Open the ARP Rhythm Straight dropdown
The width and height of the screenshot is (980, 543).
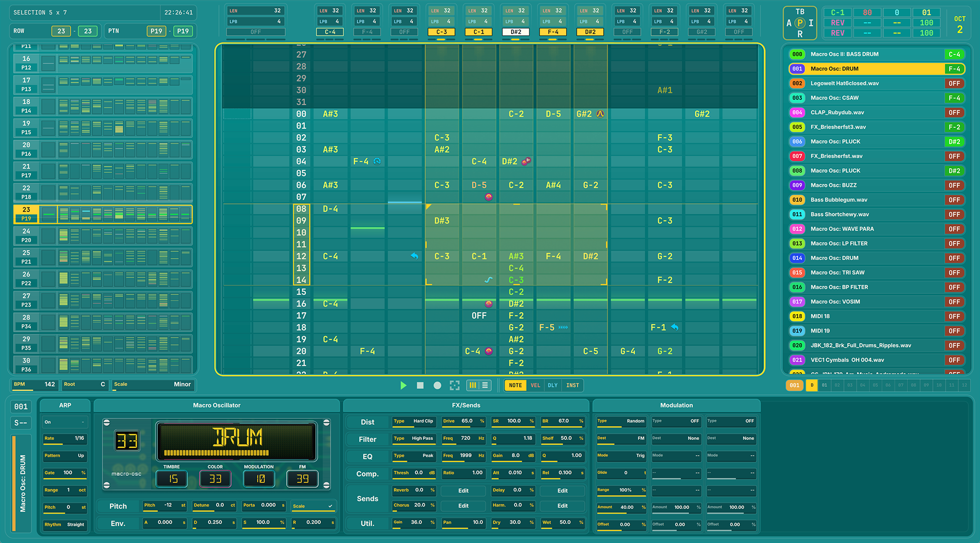tap(65, 524)
